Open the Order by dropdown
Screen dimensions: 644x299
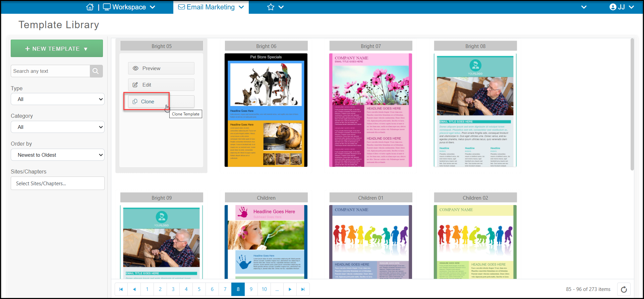click(58, 155)
